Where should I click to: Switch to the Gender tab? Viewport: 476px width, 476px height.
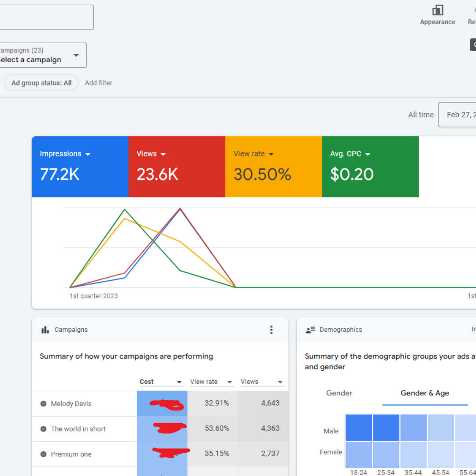tap(339, 393)
